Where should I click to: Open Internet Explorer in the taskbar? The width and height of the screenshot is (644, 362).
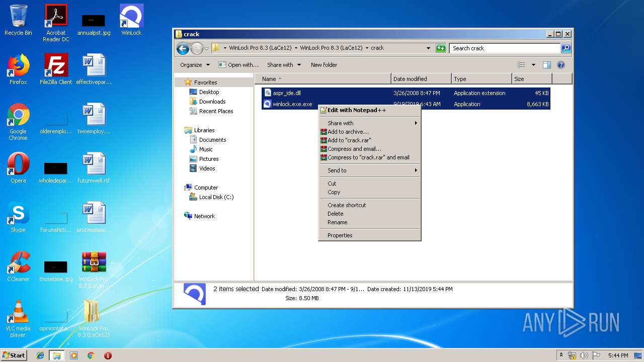coord(40,355)
